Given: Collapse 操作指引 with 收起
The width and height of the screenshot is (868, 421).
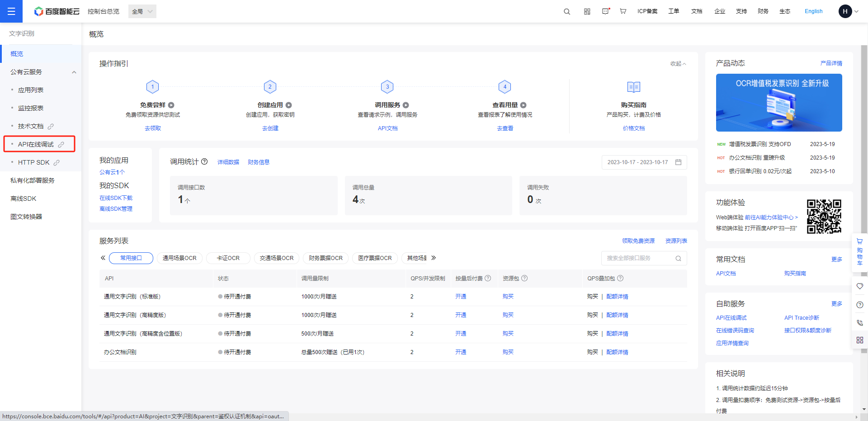Looking at the screenshot, I should (678, 64).
